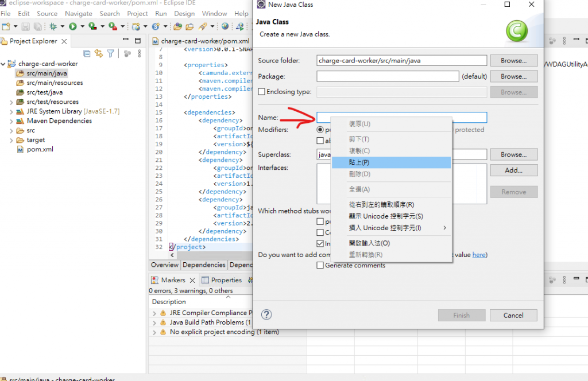Click the Run External Tools icon
The height and width of the screenshot is (381, 588).
(113, 26)
